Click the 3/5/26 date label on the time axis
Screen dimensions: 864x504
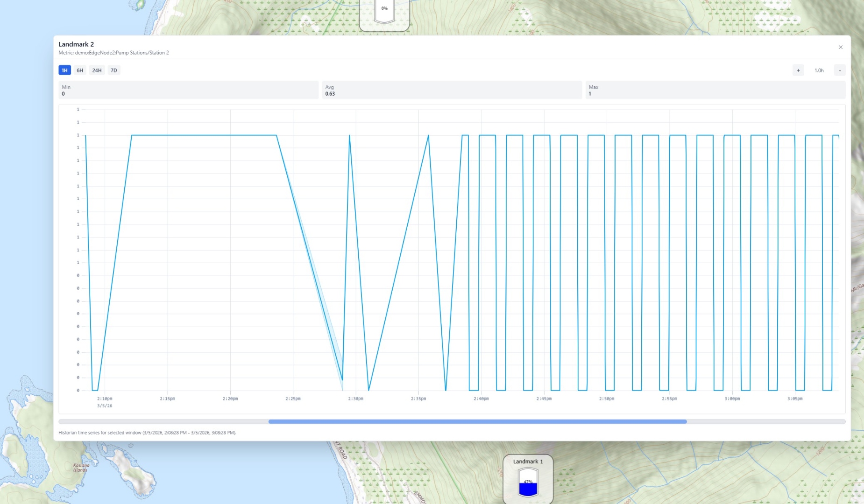(104, 406)
